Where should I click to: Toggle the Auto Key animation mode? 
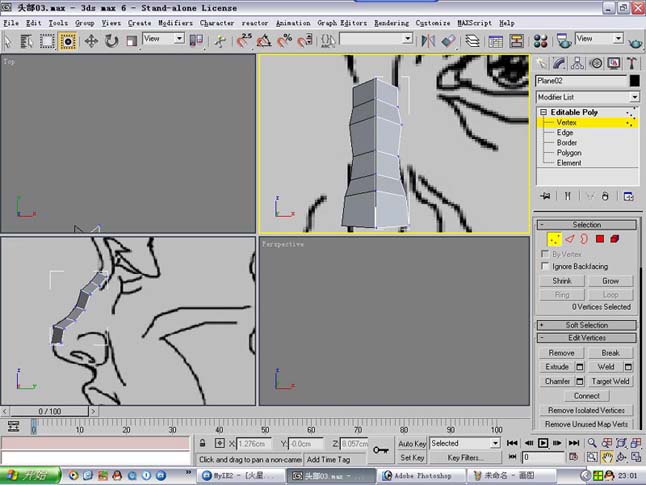412,443
